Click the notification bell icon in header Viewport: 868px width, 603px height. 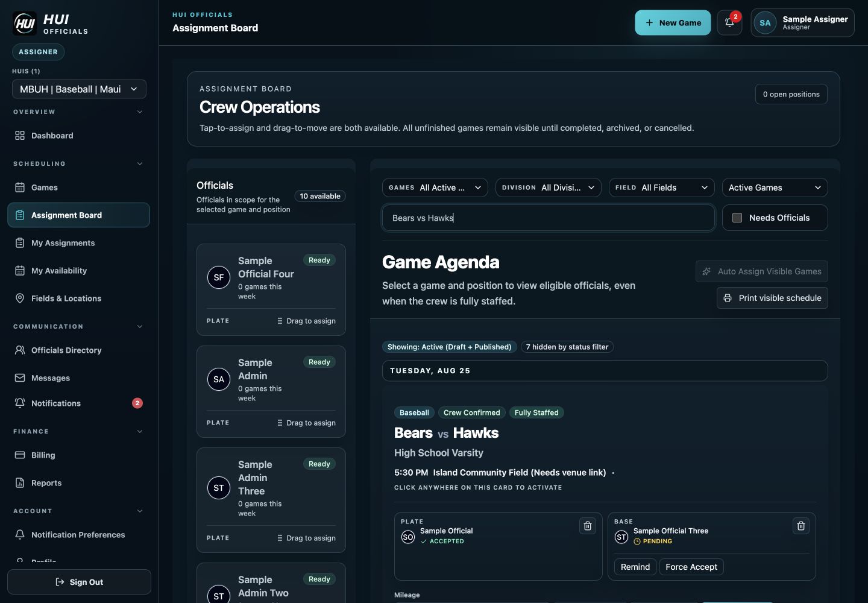pyautogui.click(x=729, y=22)
